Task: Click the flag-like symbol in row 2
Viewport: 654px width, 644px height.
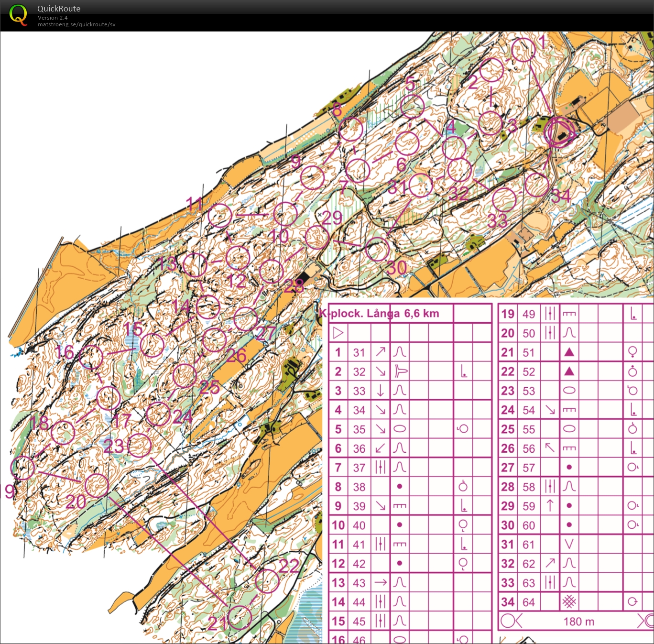Action: tap(400, 371)
